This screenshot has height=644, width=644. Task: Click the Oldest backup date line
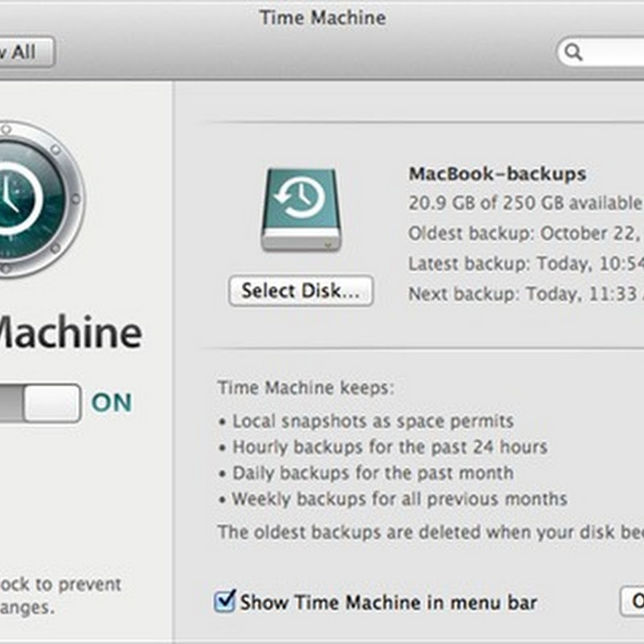tap(526, 233)
